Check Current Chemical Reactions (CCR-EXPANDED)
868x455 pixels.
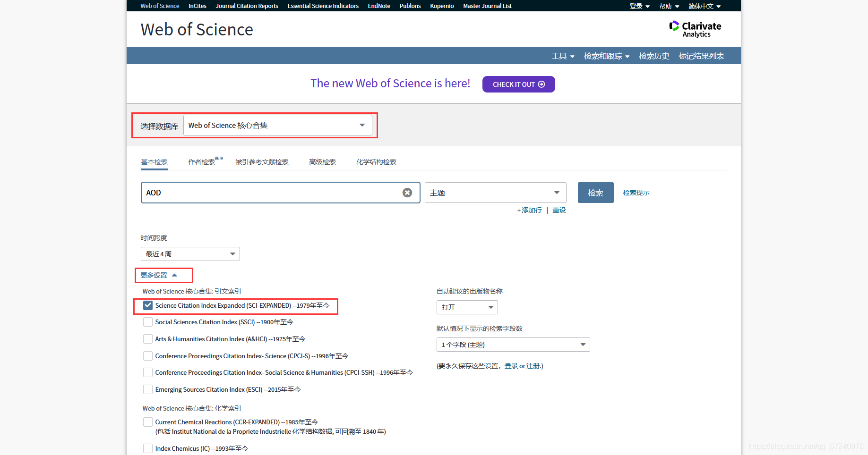click(x=148, y=422)
